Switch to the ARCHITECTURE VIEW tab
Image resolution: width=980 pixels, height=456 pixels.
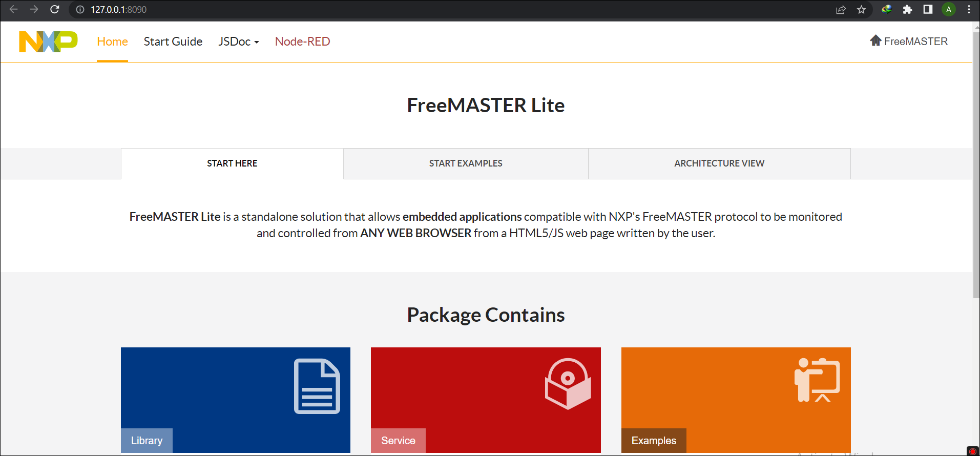point(719,163)
